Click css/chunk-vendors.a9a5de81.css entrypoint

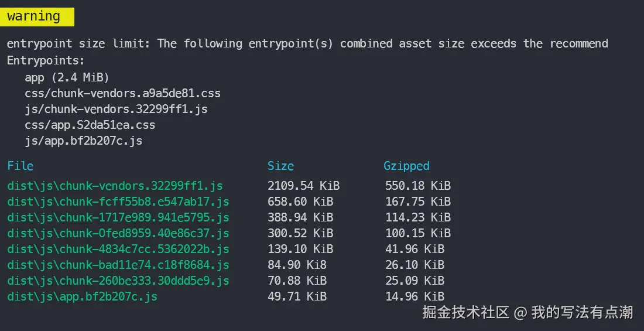tap(122, 93)
